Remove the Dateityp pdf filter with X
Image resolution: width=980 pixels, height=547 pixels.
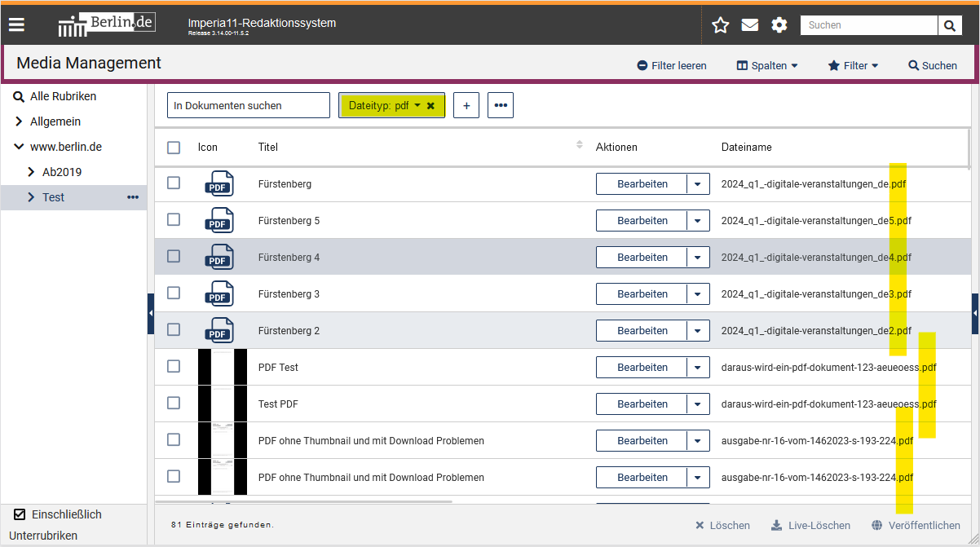pos(430,106)
